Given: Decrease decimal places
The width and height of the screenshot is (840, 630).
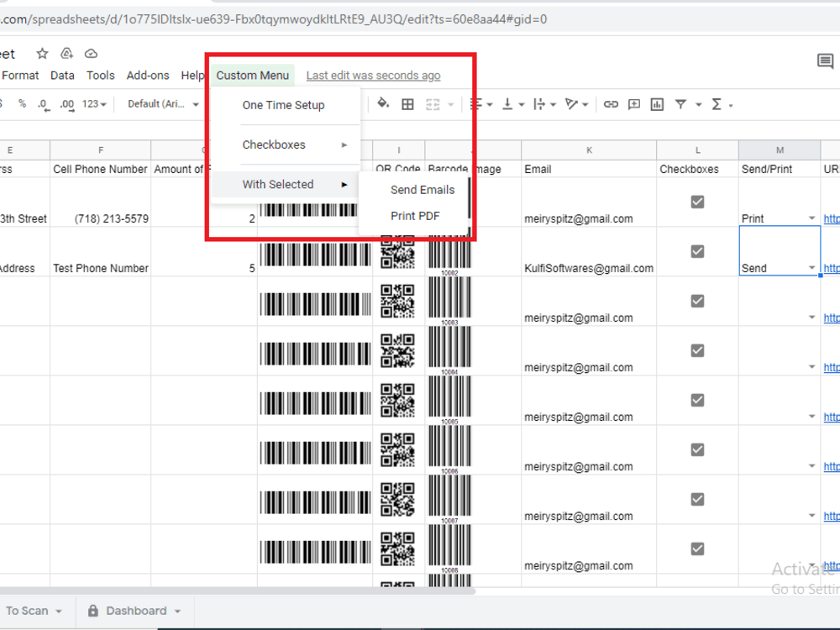Looking at the screenshot, I should (x=44, y=104).
